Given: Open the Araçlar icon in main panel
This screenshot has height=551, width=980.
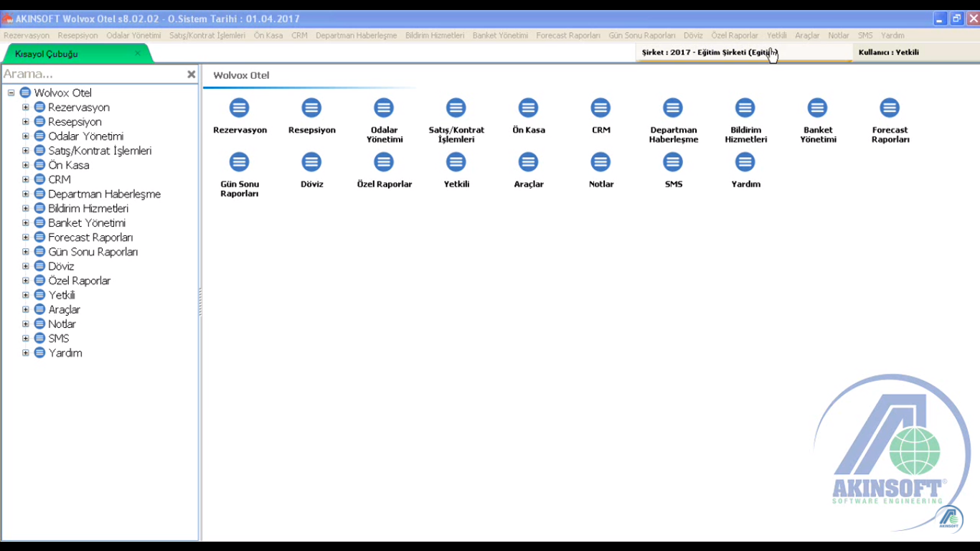Looking at the screenshot, I should pos(529,162).
